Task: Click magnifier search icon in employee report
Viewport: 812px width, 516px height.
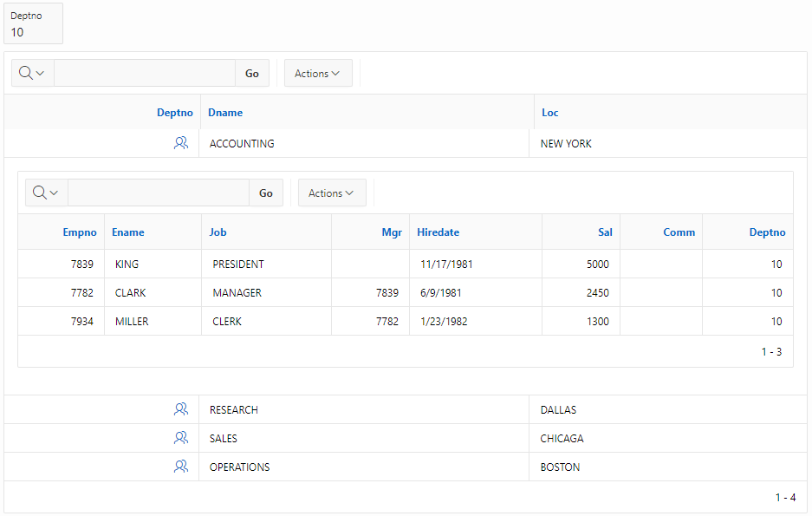Action: coord(38,193)
